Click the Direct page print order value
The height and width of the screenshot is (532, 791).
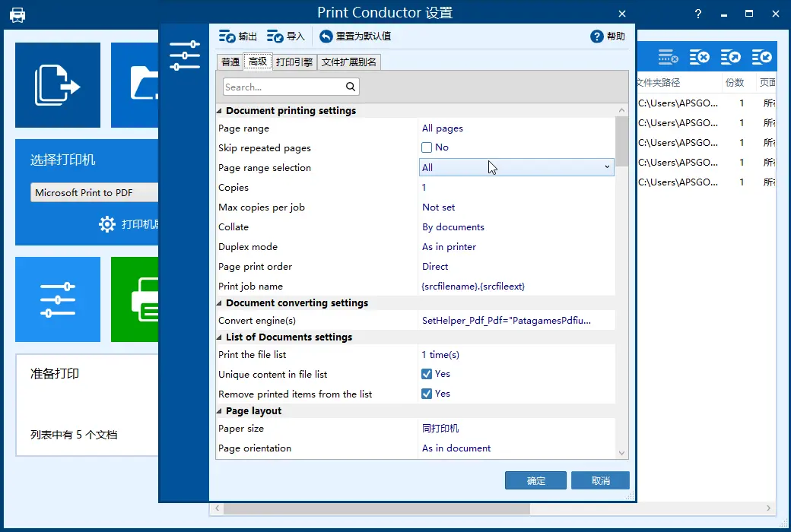(x=435, y=266)
